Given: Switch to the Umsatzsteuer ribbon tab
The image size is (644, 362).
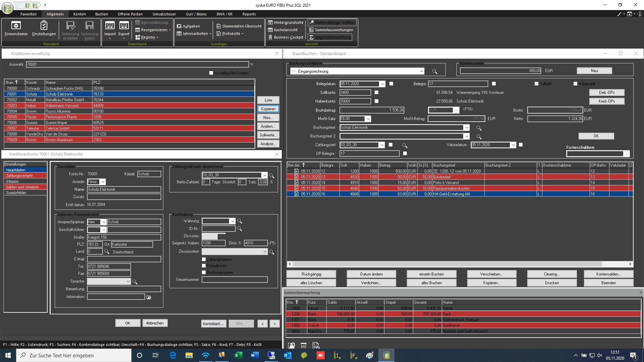Looking at the screenshot, I should click(x=164, y=14).
